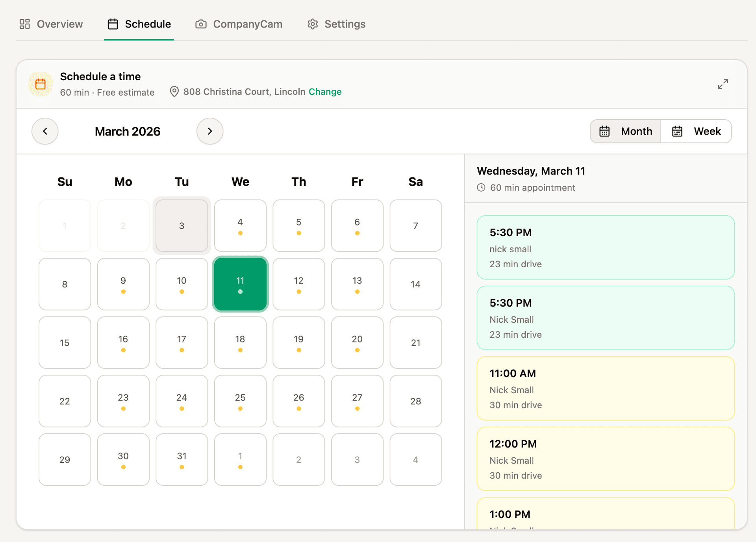Collapse the scheduling panel via left chevron
The height and width of the screenshot is (542, 756).
tap(45, 131)
